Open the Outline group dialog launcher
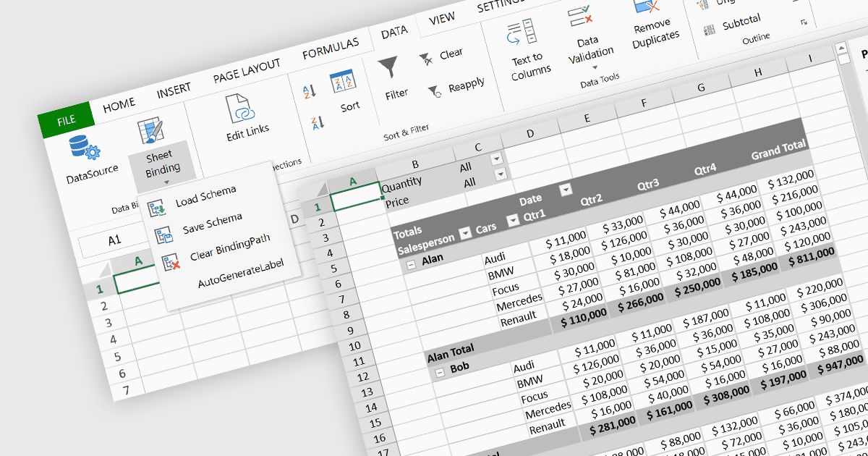868x456 pixels. pos(803,23)
